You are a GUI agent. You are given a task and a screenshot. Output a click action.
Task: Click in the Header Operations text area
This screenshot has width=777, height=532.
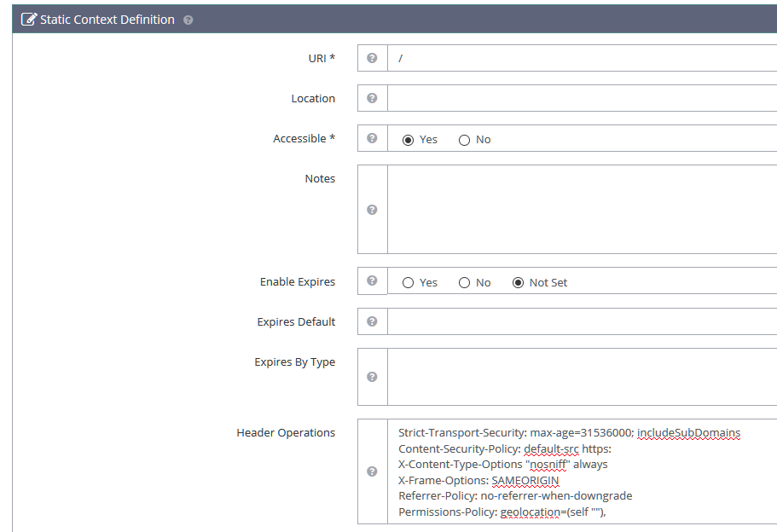(583, 471)
